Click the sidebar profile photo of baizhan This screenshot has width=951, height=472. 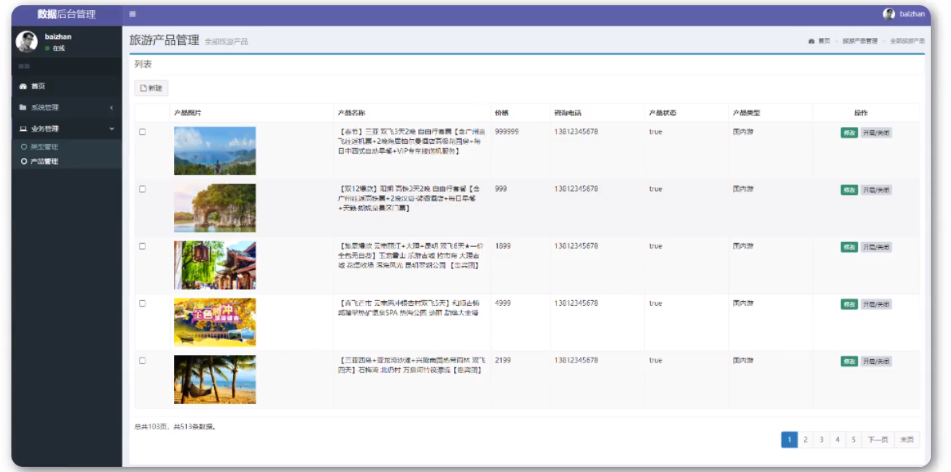[27, 41]
